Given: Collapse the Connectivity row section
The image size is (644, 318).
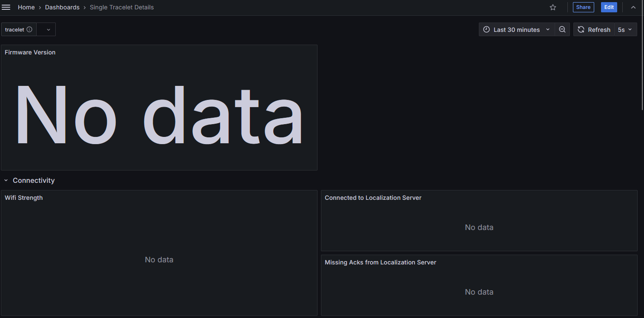Looking at the screenshot, I should tap(6, 181).
